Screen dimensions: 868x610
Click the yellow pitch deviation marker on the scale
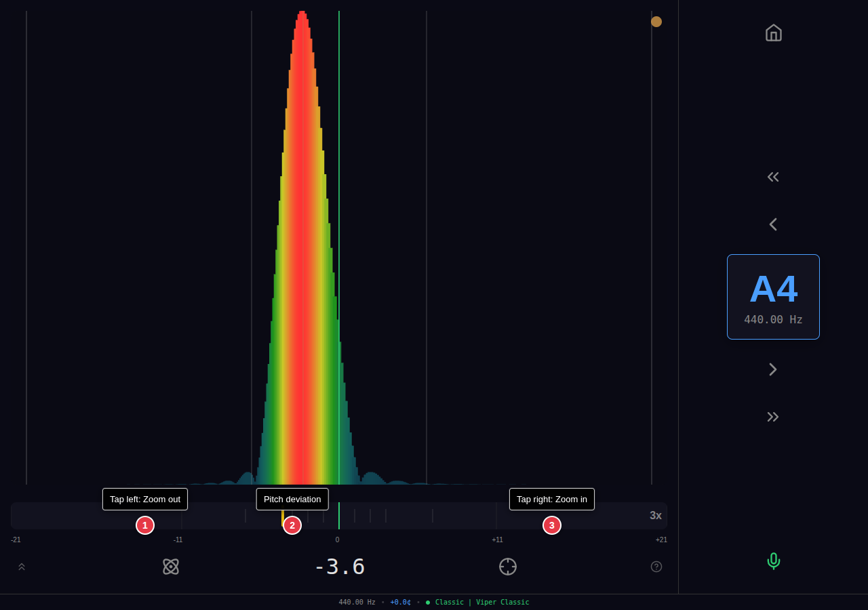coord(283,516)
